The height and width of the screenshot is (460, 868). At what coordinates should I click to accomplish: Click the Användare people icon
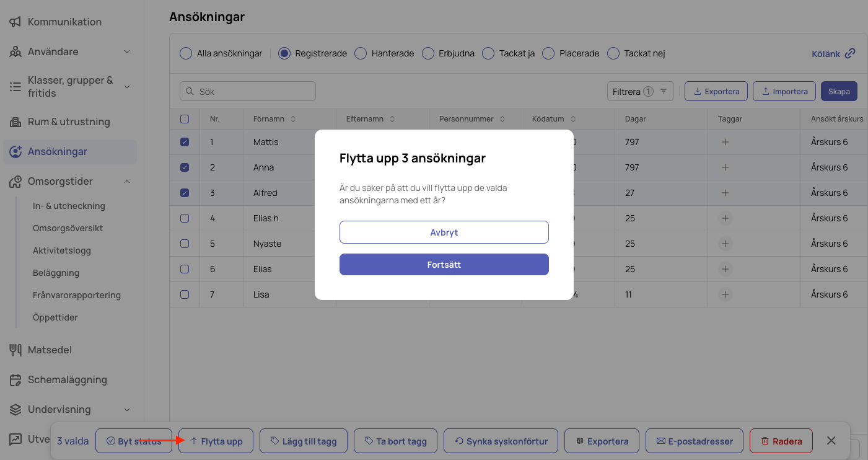point(15,51)
